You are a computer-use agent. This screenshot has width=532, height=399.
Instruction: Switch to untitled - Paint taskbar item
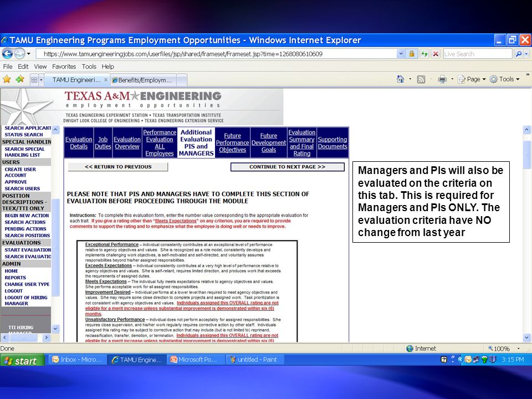point(255,360)
